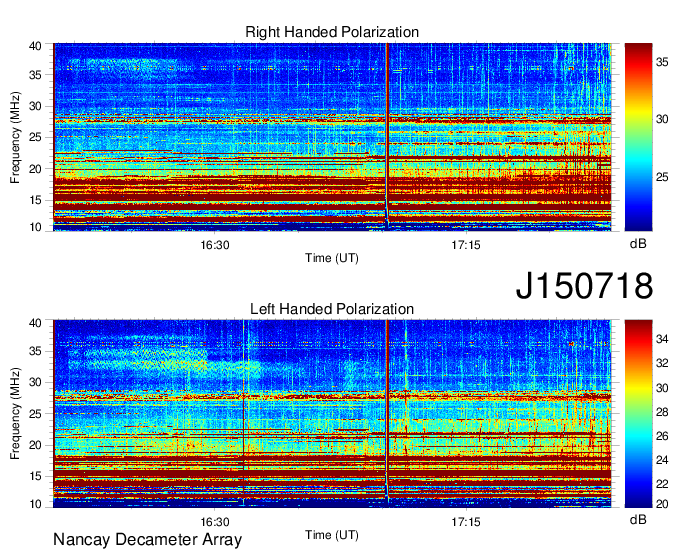Click the left-handed plot's color bar
Screen dimensions: 680x552
click(638, 414)
